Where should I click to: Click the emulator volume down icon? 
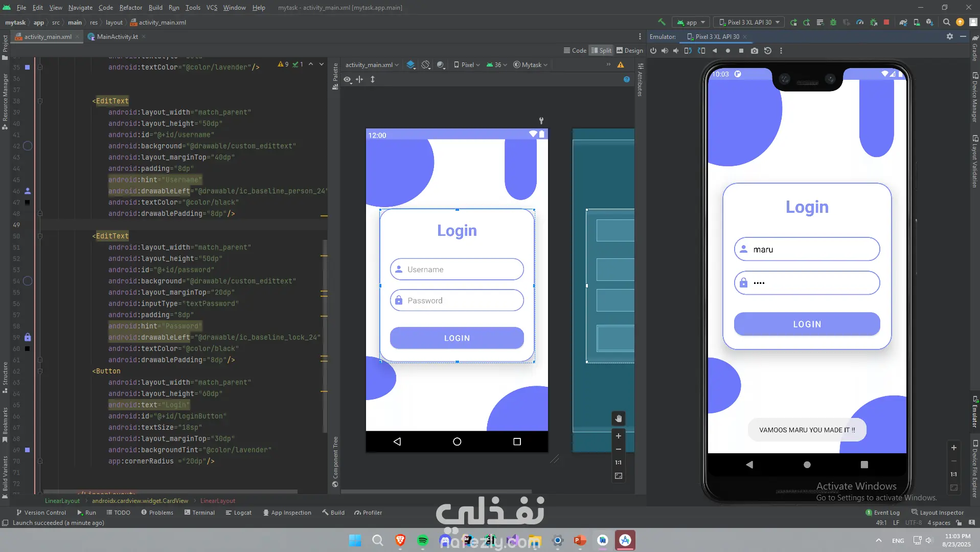676,51
